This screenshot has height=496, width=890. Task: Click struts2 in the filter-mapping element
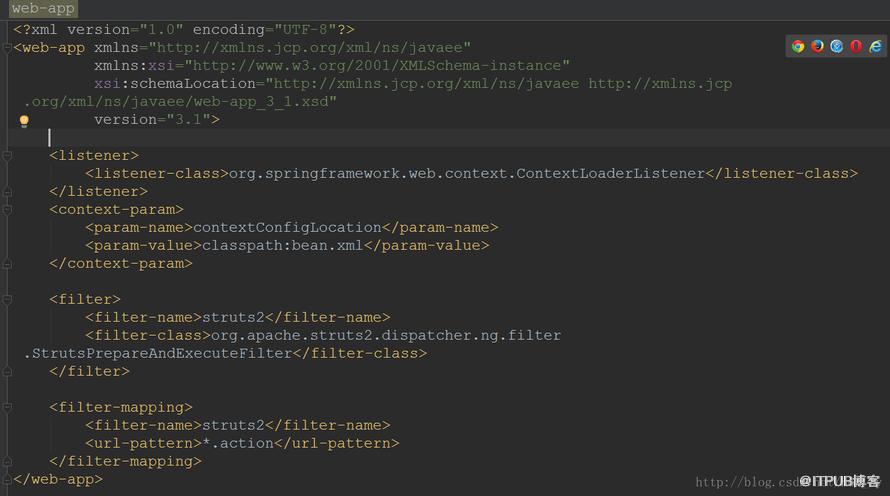pos(233,426)
